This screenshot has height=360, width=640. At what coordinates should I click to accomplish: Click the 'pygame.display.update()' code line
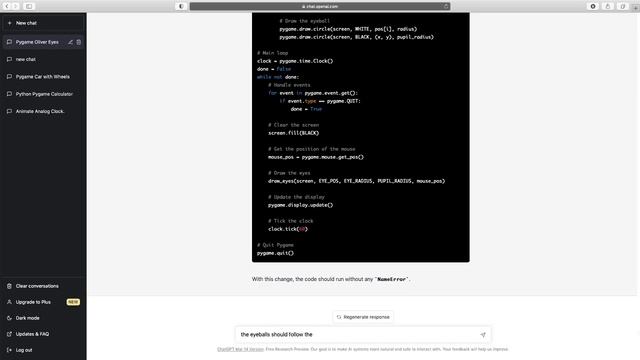(301, 205)
